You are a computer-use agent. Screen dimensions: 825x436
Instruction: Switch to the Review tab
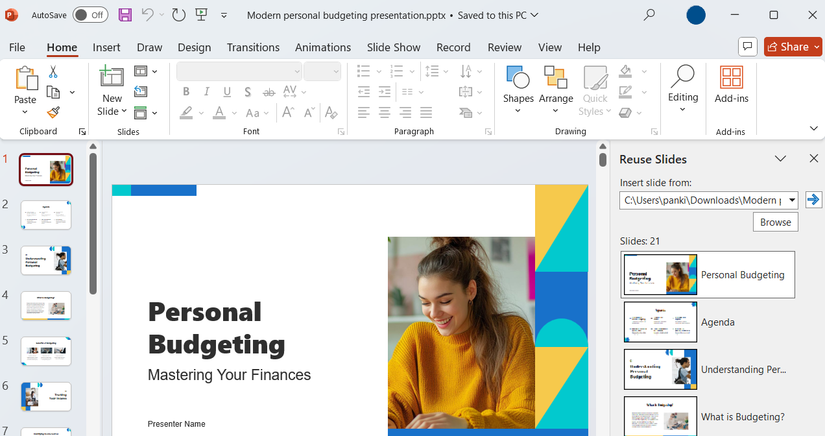(504, 47)
